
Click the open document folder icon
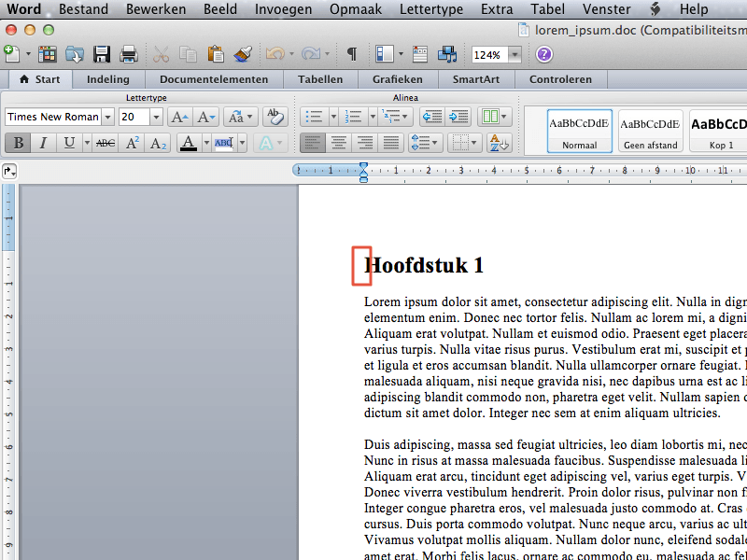[x=75, y=54]
